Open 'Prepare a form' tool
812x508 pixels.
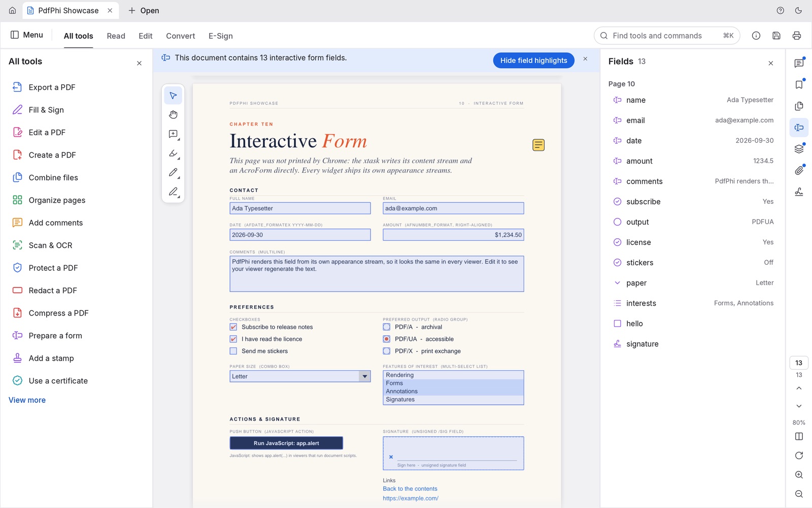pos(55,336)
